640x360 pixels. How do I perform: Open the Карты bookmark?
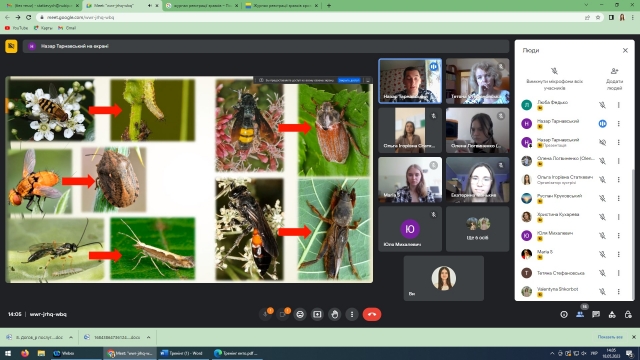tap(43, 28)
